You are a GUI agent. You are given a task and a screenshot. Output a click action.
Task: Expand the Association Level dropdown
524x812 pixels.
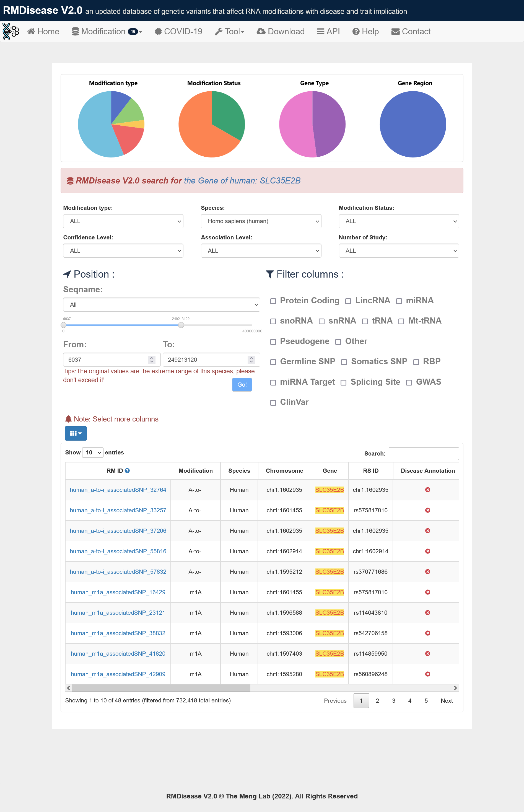tap(261, 250)
